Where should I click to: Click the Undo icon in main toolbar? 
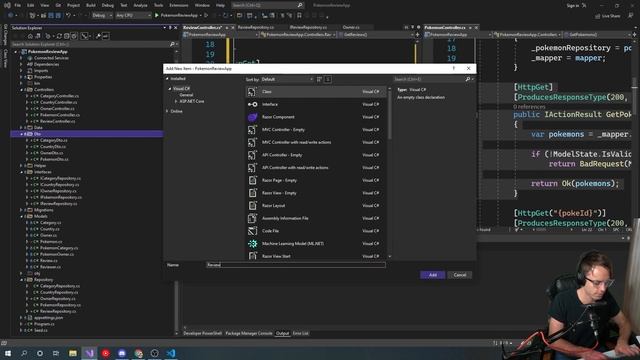tap(68, 15)
